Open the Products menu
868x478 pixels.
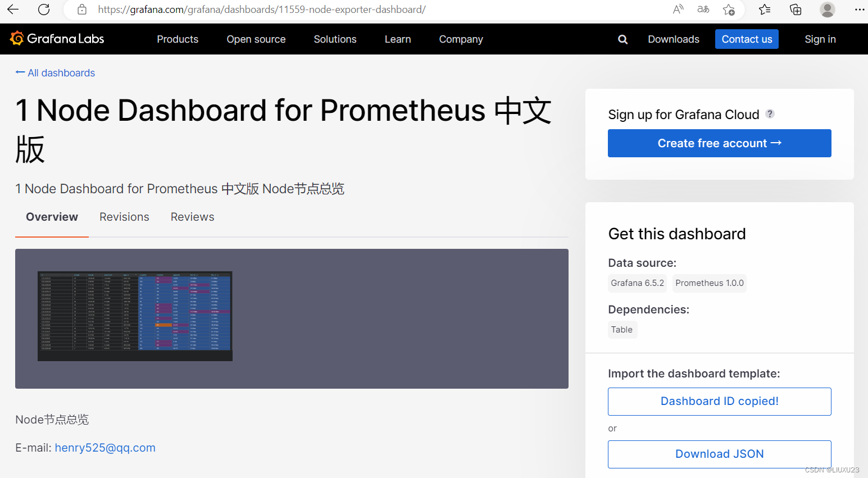(x=178, y=39)
